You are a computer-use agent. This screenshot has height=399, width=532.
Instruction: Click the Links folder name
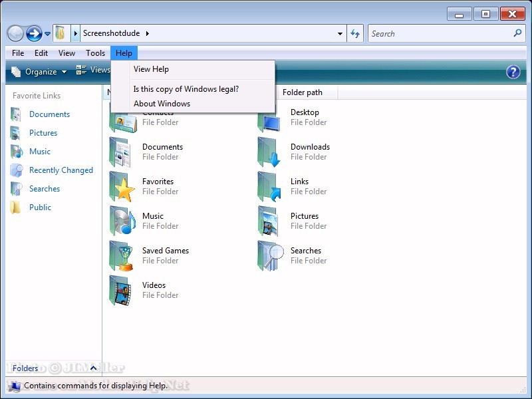(x=300, y=182)
